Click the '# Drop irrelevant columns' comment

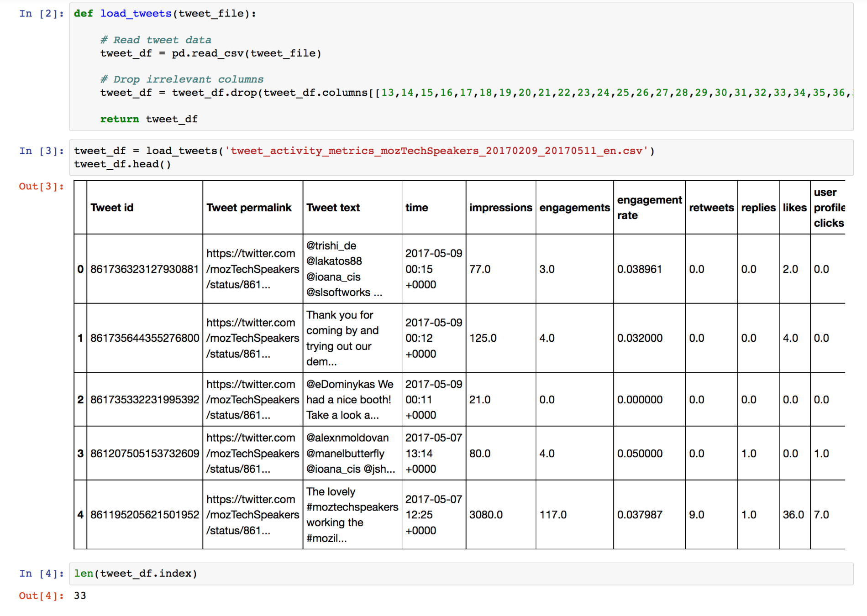click(x=182, y=79)
